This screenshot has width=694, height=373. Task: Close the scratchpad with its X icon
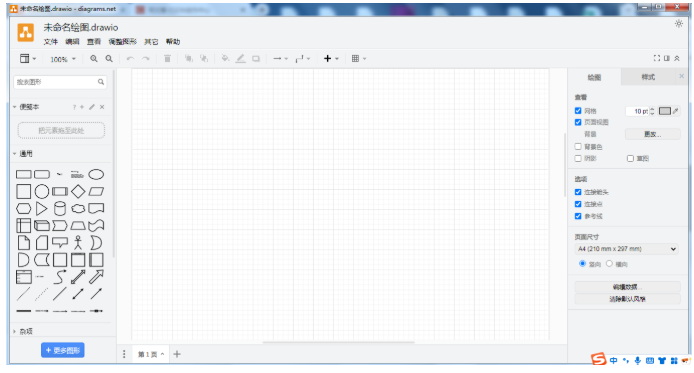pos(102,107)
